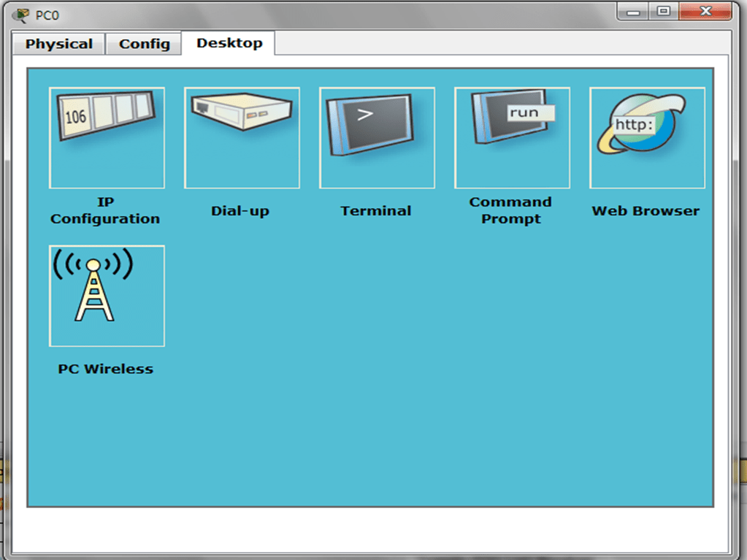The image size is (747, 560).
Task: Click the 'PC Wireless' text label
Action: click(105, 369)
